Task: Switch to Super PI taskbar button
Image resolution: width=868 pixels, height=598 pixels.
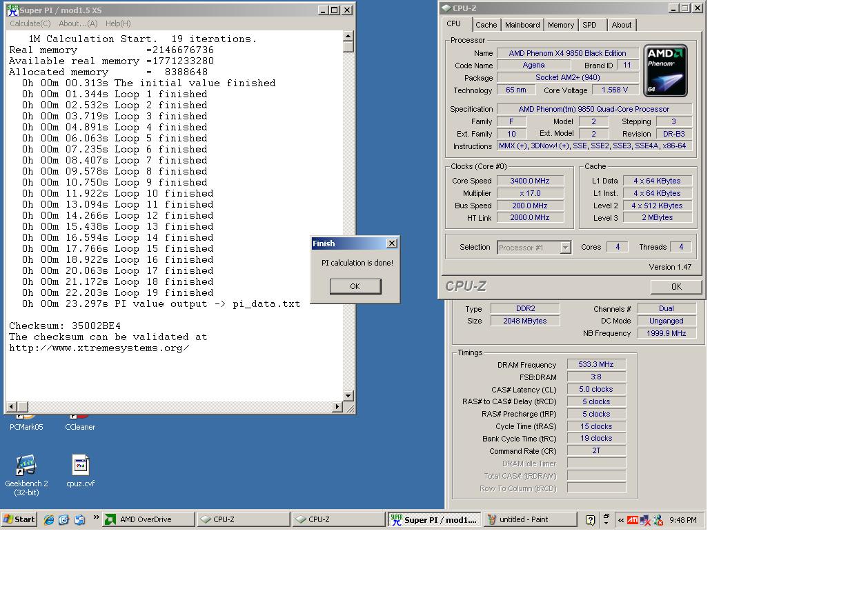Action: point(434,519)
